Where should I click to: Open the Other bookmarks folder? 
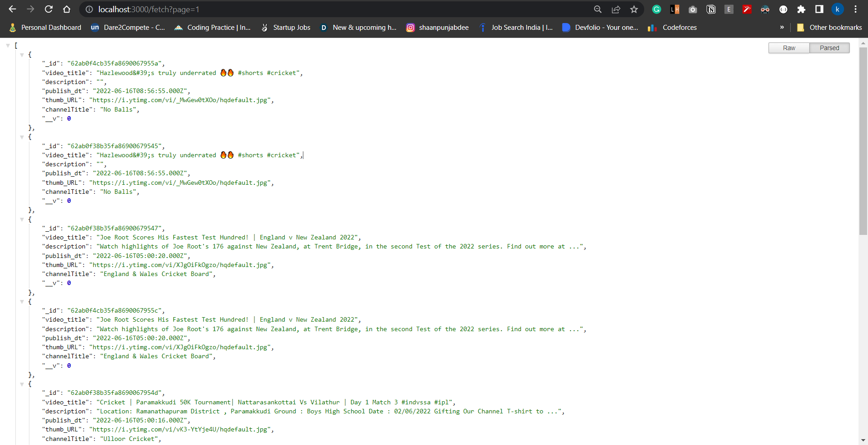point(829,28)
